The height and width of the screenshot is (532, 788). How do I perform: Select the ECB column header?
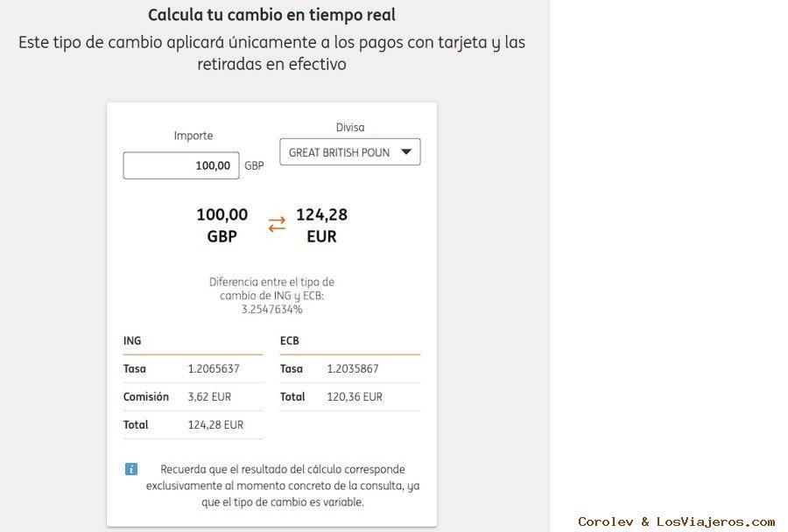[x=290, y=340]
